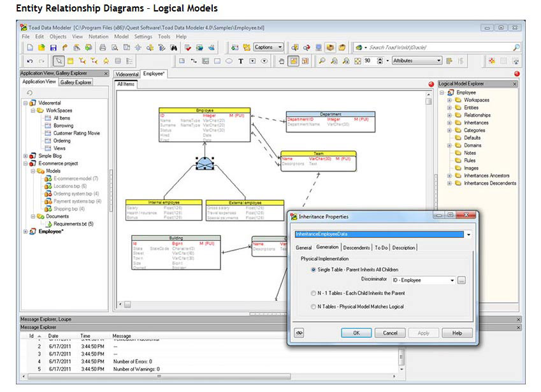The width and height of the screenshot is (541, 392).
Task: Click the Apply button
Action: (423, 333)
